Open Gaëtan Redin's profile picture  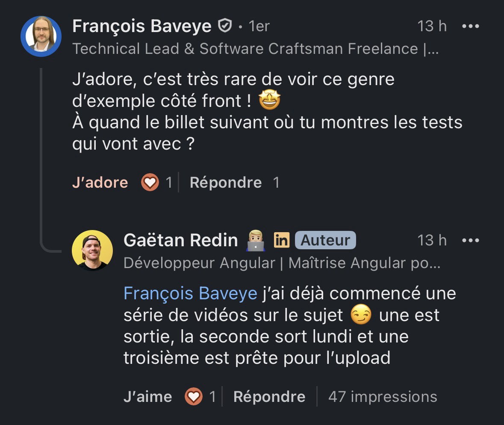coord(93,250)
